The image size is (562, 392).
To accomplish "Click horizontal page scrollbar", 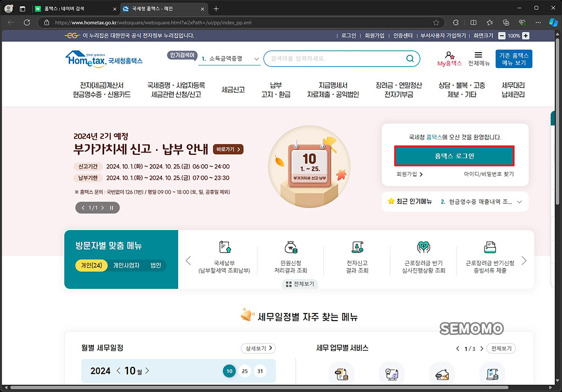I will tap(259, 388).
